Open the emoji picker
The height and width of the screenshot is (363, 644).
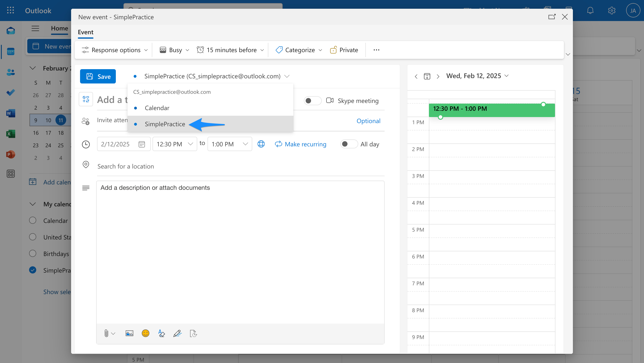146,333
